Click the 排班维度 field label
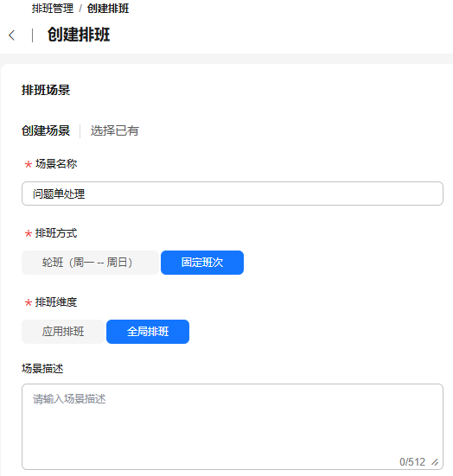 pyautogui.click(x=56, y=302)
